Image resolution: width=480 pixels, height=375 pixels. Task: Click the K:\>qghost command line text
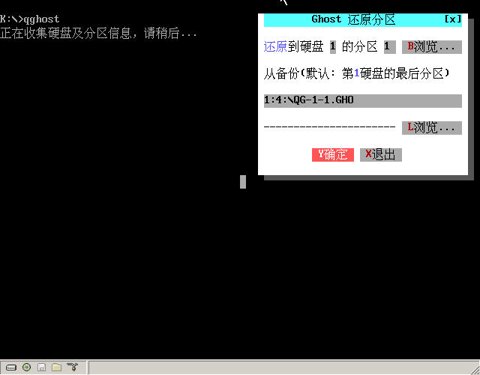point(30,19)
